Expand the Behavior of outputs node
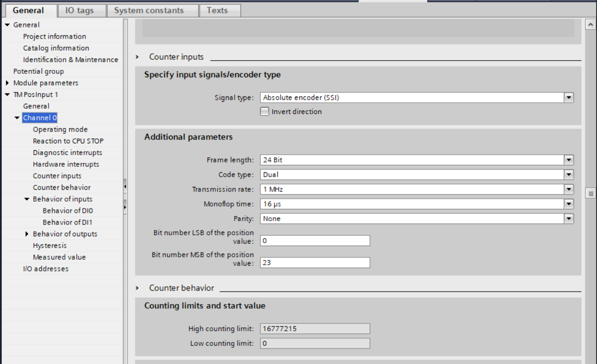The image size is (597, 364). 27,234
